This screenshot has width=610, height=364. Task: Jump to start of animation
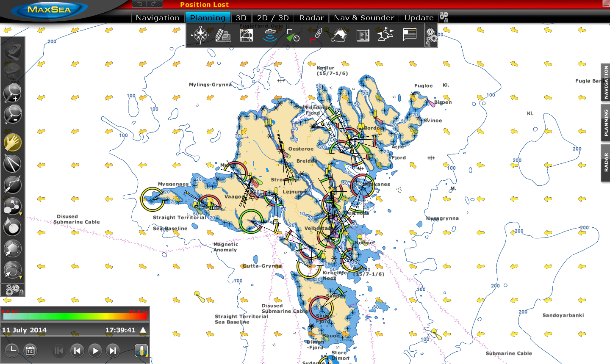(59, 350)
